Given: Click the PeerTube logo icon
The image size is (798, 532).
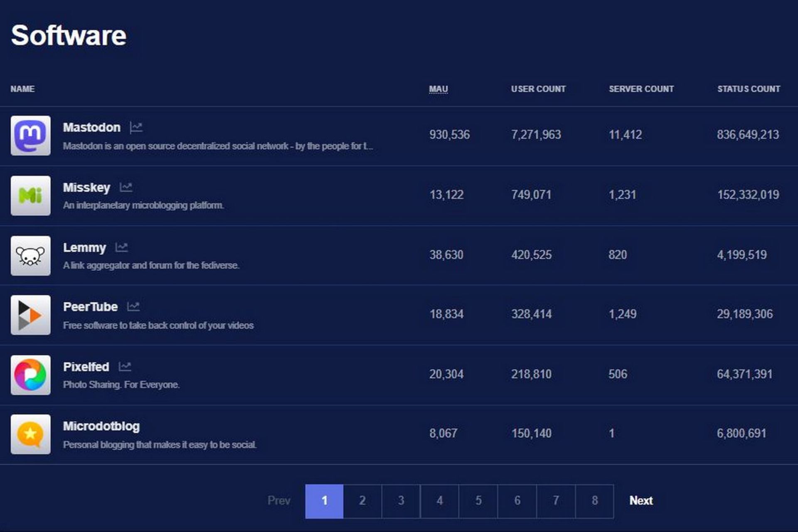Looking at the screenshot, I should tap(31, 315).
